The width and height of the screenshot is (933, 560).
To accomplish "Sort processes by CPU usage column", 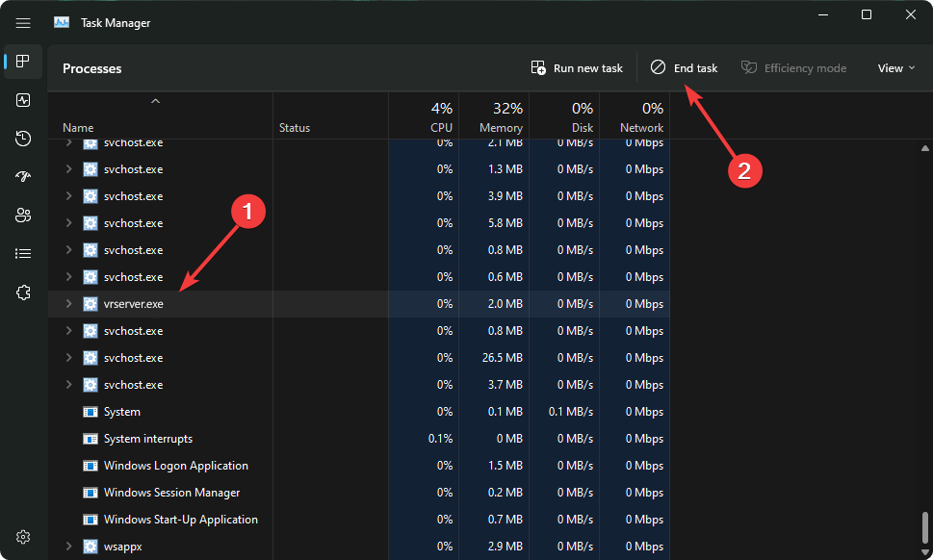I will (441, 128).
